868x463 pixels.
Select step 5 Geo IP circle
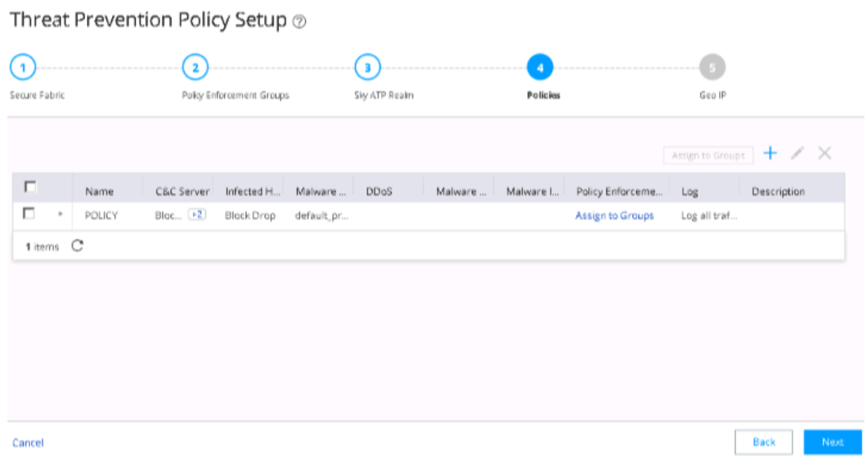[712, 68]
